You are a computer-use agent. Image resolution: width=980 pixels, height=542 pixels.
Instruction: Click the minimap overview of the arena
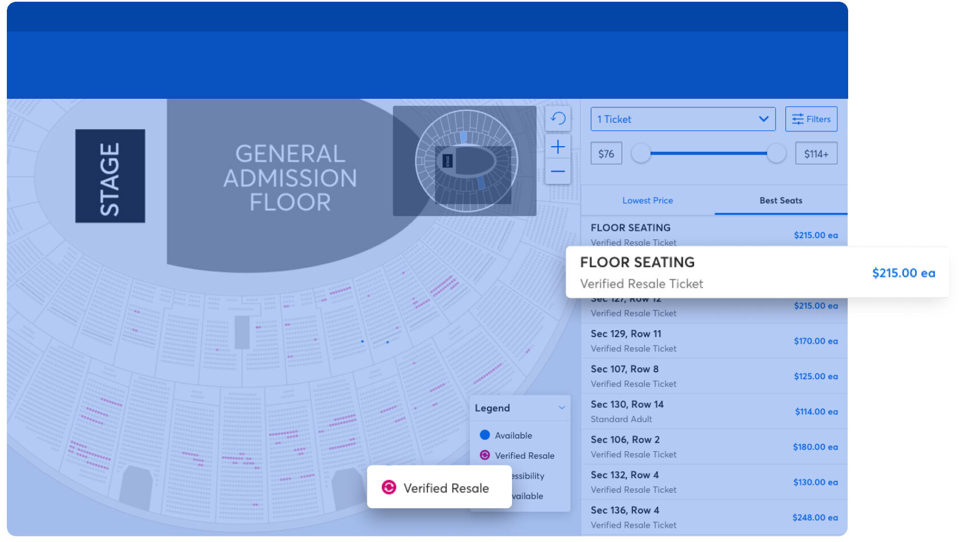(x=463, y=160)
